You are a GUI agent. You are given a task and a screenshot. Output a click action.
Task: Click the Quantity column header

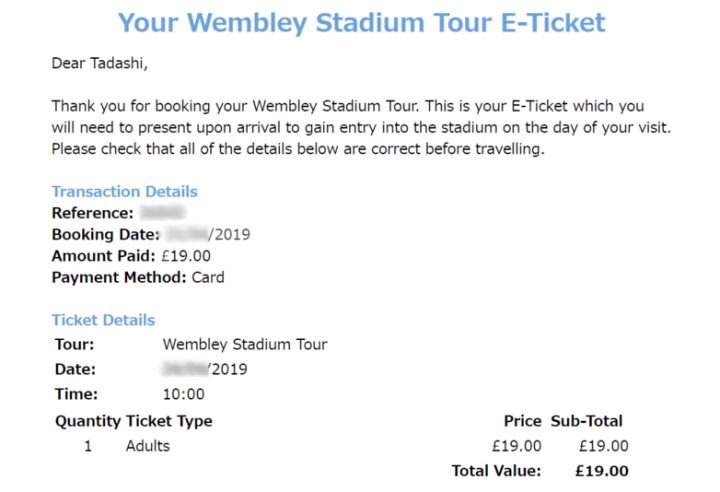coord(88,421)
